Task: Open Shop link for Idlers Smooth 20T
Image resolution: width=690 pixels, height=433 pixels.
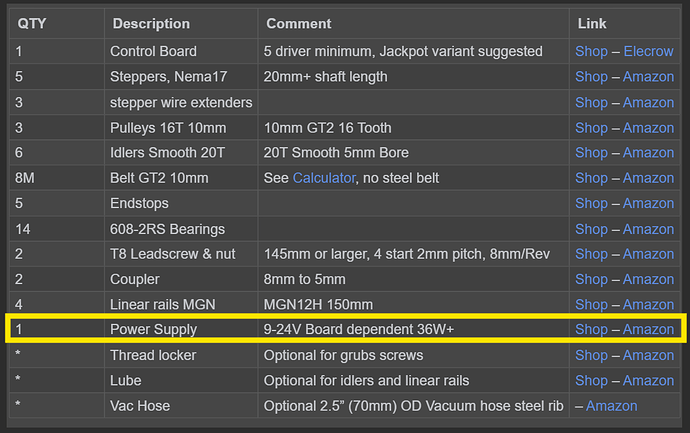Action: 591,153
